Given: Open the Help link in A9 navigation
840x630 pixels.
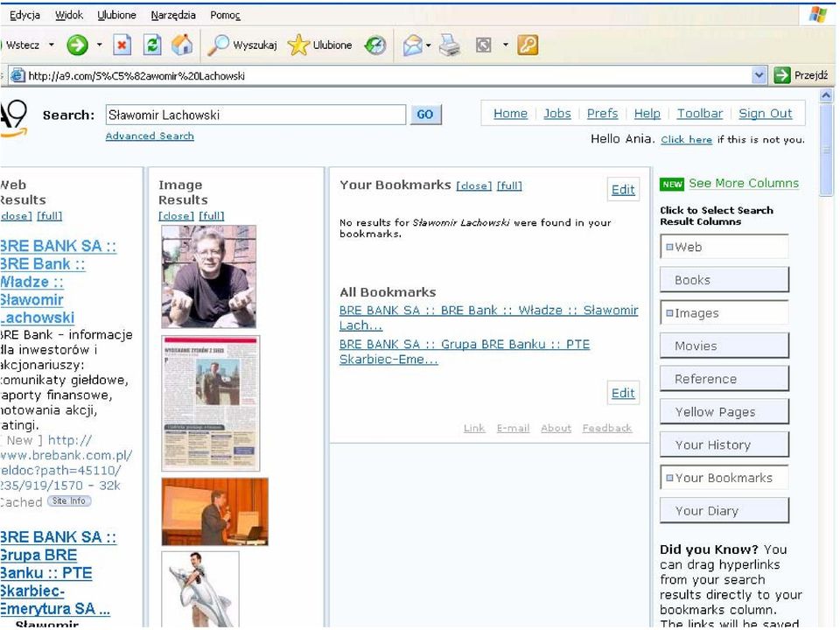Looking at the screenshot, I should [647, 114].
